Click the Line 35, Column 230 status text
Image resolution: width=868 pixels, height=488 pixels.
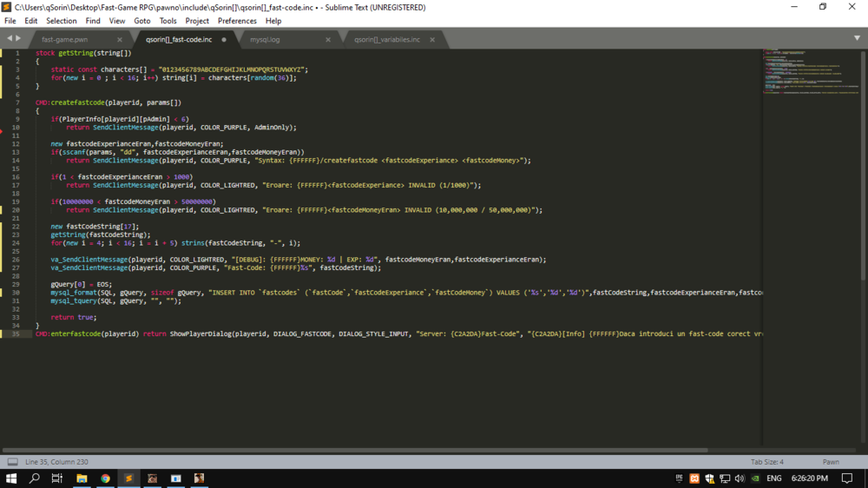(x=56, y=462)
